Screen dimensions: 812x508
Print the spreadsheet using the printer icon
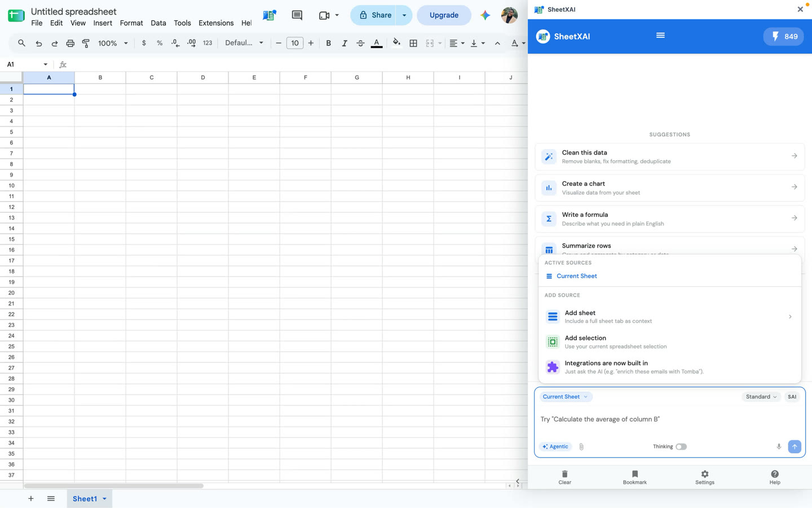pyautogui.click(x=70, y=43)
